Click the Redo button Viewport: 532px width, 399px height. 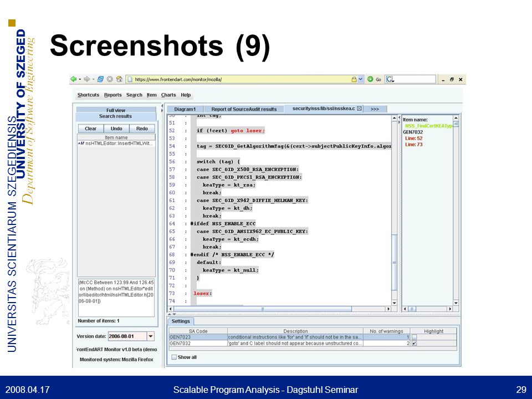142,129
